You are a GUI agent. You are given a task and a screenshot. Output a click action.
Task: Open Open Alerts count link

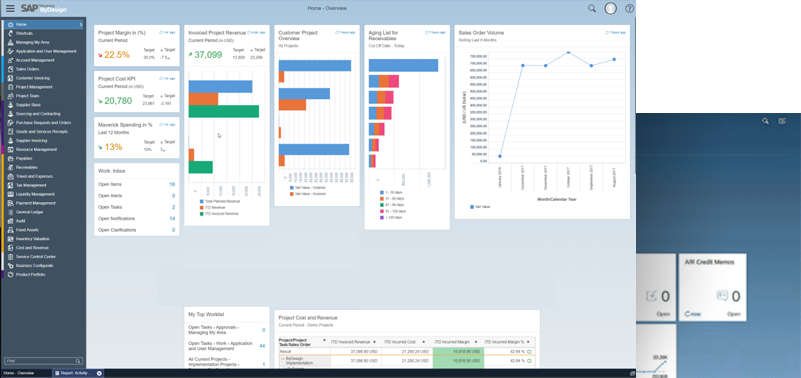[174, 196]
